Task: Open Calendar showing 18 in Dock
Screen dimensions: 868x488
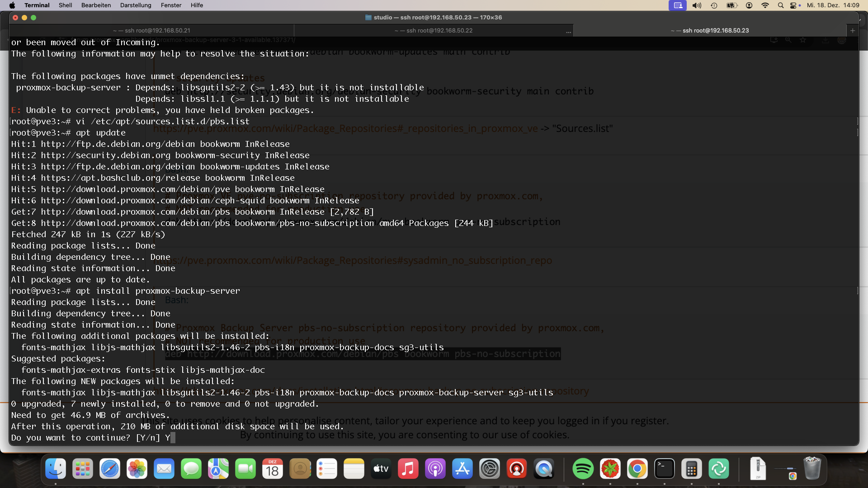Action: click(273, 469)
